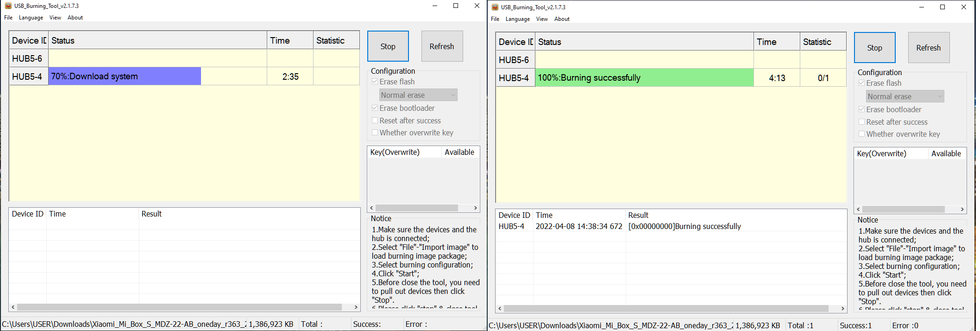The height and width of the screenshot is (331, 980).
Task: Click app icon in the 70% download window title bar
Action: [x=8, y=6]
